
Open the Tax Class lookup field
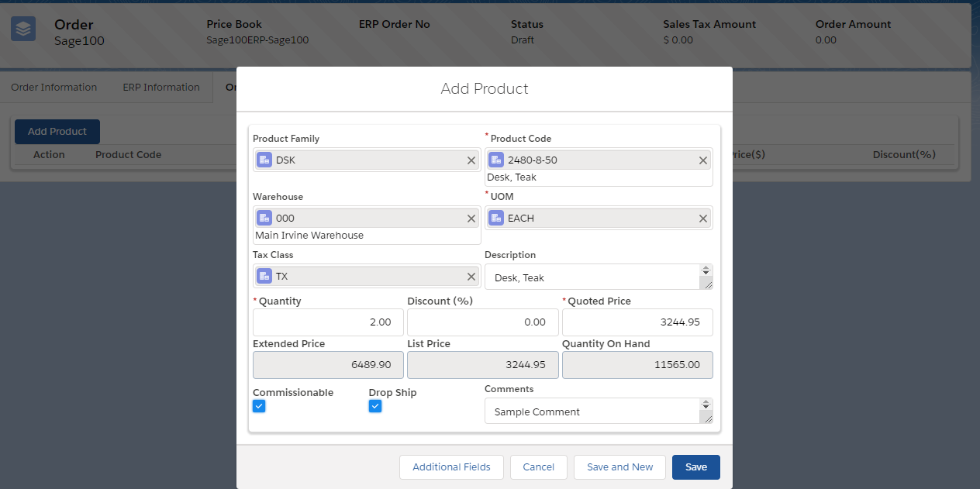coord(367,277)
